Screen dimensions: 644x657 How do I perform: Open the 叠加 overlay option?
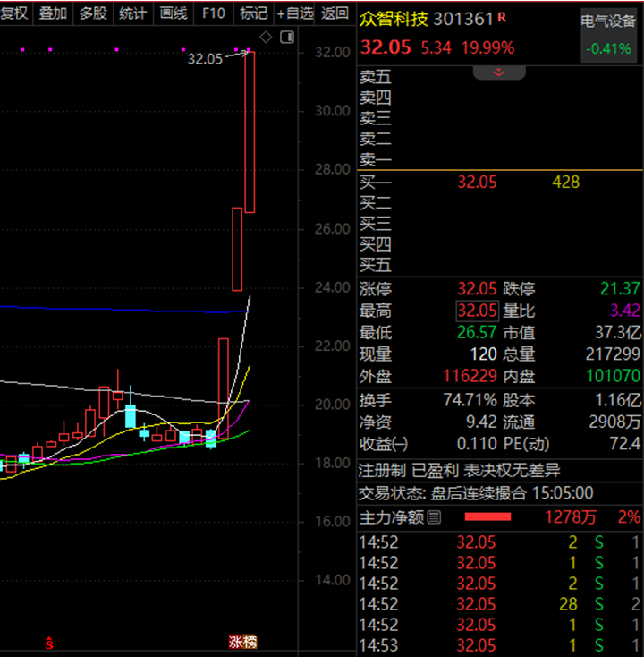pyautogui.click(x=53, y=13)
